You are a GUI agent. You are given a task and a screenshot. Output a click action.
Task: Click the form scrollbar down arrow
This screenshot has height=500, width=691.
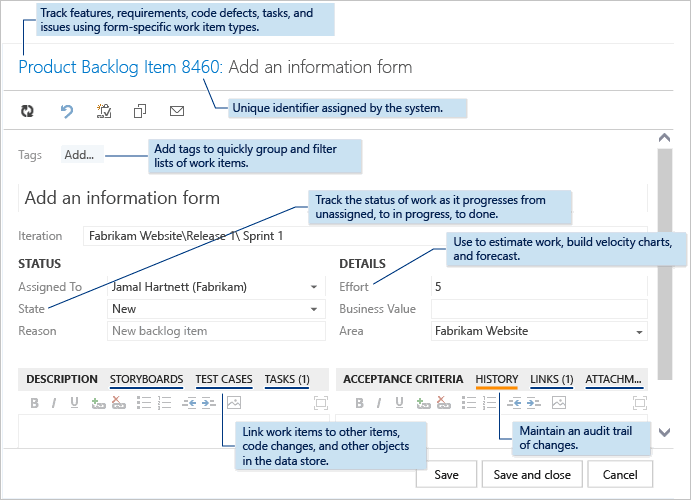(x=665, y=432)
